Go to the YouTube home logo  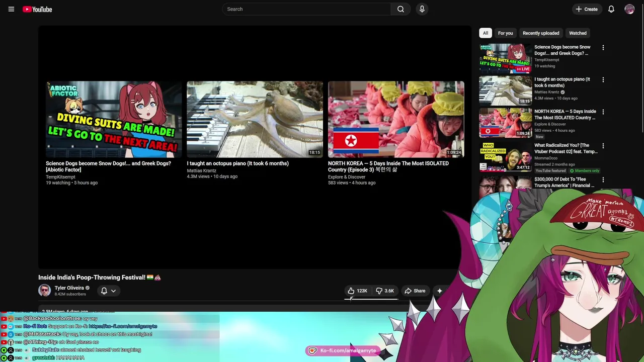point(37,9)
